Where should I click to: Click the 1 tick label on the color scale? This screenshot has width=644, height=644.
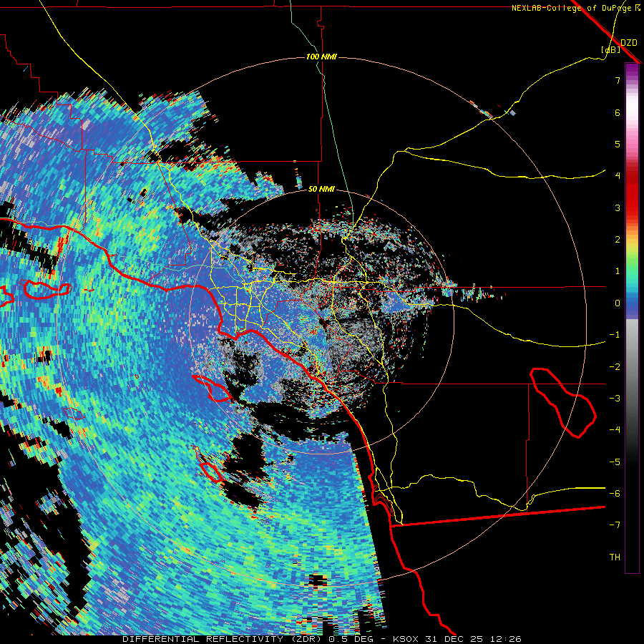click(618, 271)
